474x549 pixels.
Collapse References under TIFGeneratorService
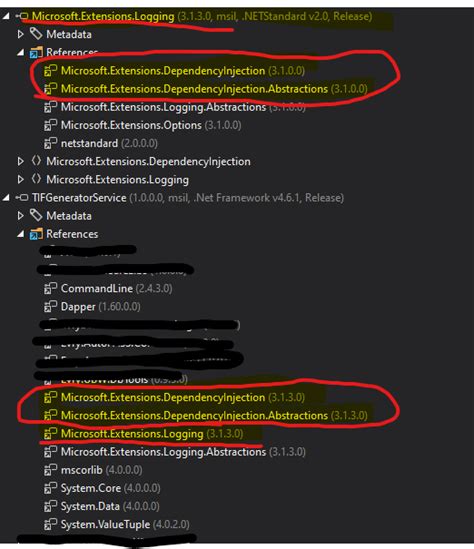(21, 234)
